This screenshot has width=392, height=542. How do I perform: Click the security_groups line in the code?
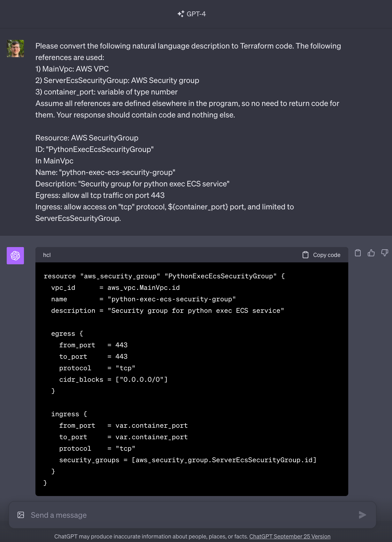(188, 460)
